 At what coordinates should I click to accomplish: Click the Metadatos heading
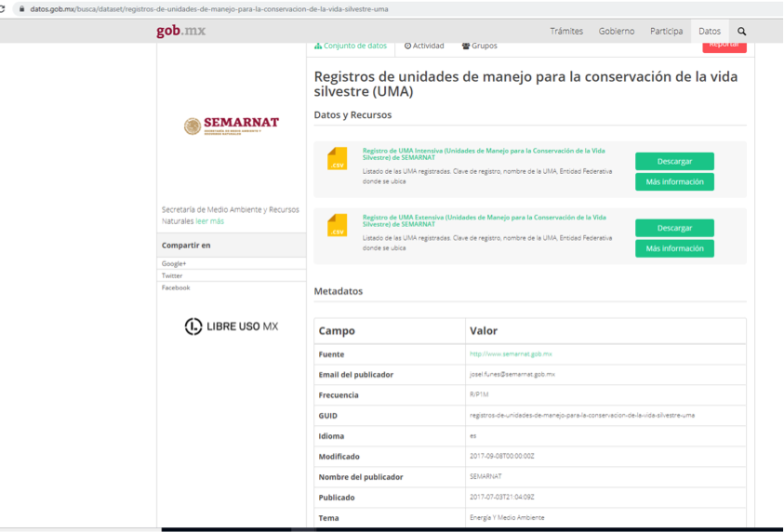tap(339, 291)
